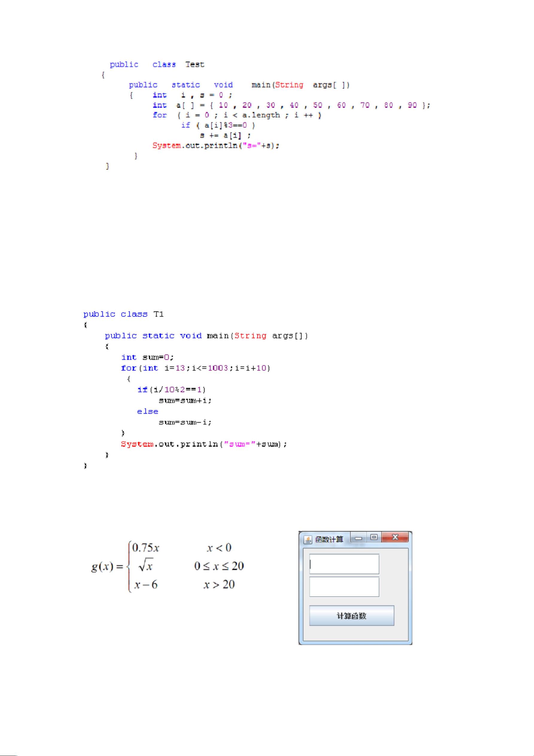This screenshot has height=756, width=534.
Task: Click the 's += a[i] ;' statement
Action: [x=225, y=135]
